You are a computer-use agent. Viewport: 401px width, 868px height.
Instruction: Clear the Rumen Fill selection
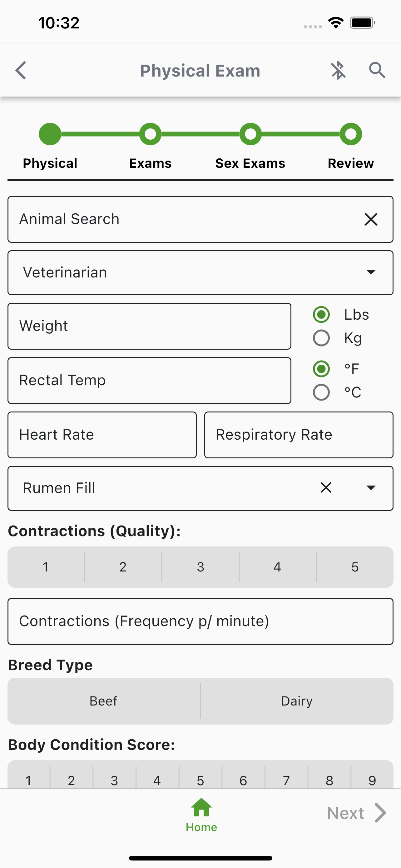tap(326, 487)
